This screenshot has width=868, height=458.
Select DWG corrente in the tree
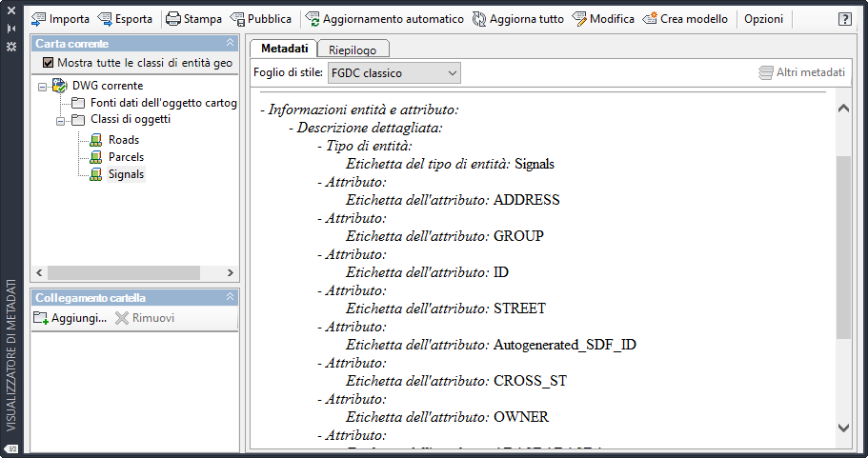(108, 86)
